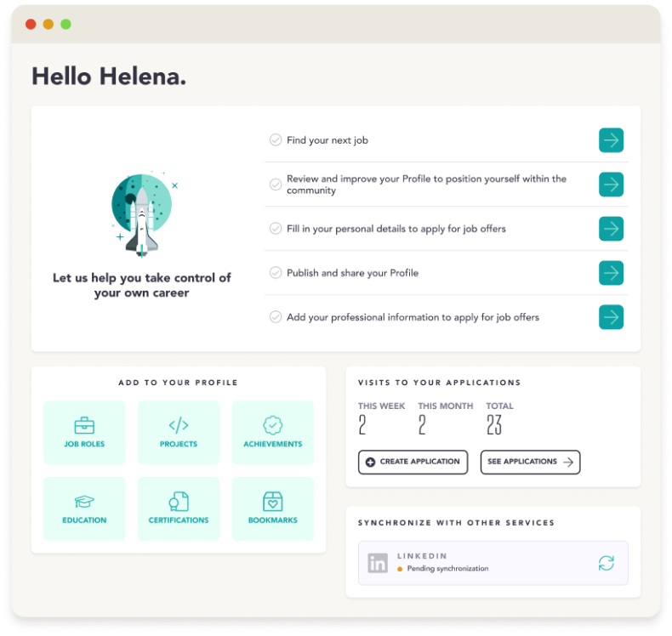Go to Fill in your personal details arrow
The image size is (672, 636).
pyautogui.click(x=611, y=229)
